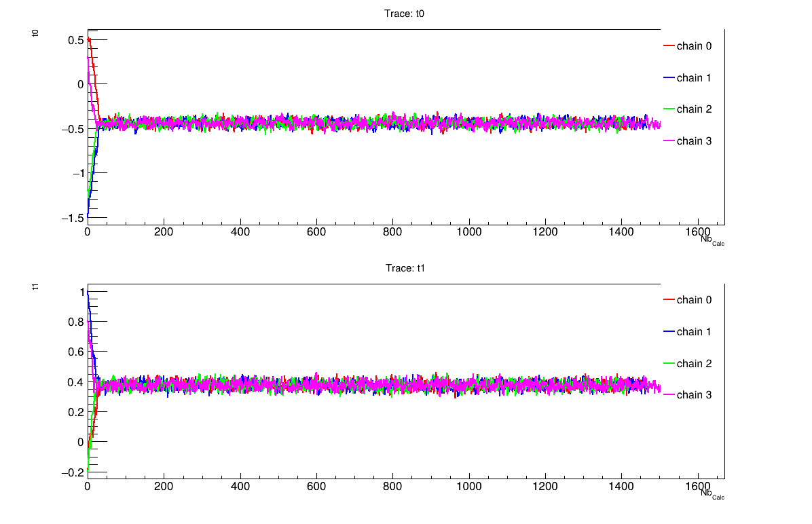Click the Trace: t0 plot title
The height and width of the screenshot is (524, 812).
406,12
